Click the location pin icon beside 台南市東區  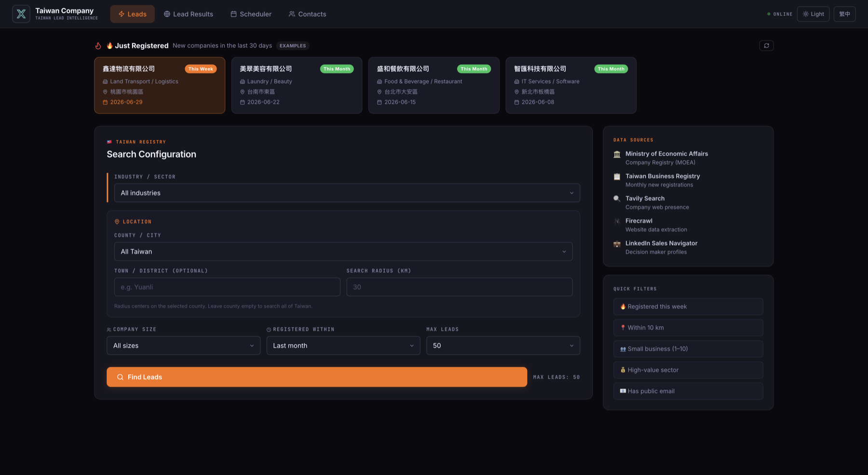point(243,92)
